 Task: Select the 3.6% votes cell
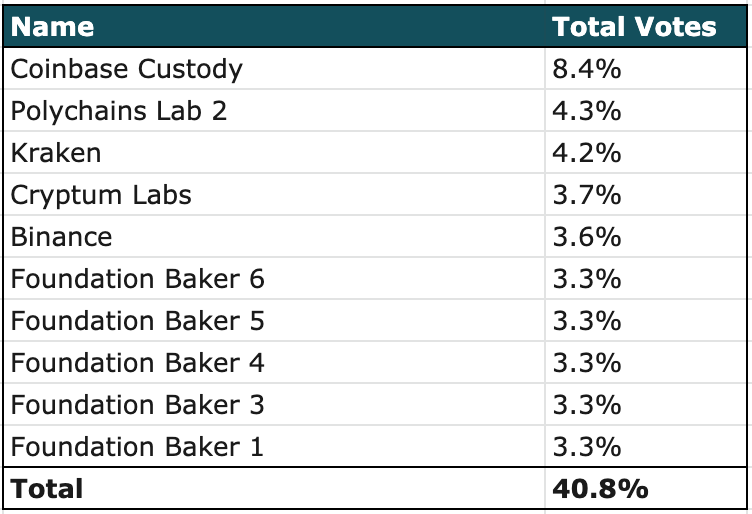pyautogui.click(x=587, y=237)
